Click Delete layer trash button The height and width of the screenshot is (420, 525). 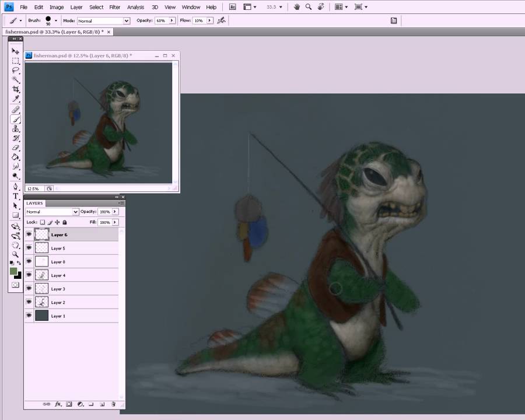pyautogui.click(x=114, y=404)
